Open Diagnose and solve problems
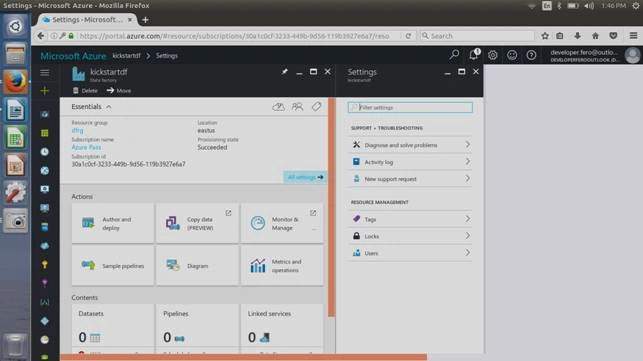This screenshot has height=361, width=643. (x=410, y=145)
